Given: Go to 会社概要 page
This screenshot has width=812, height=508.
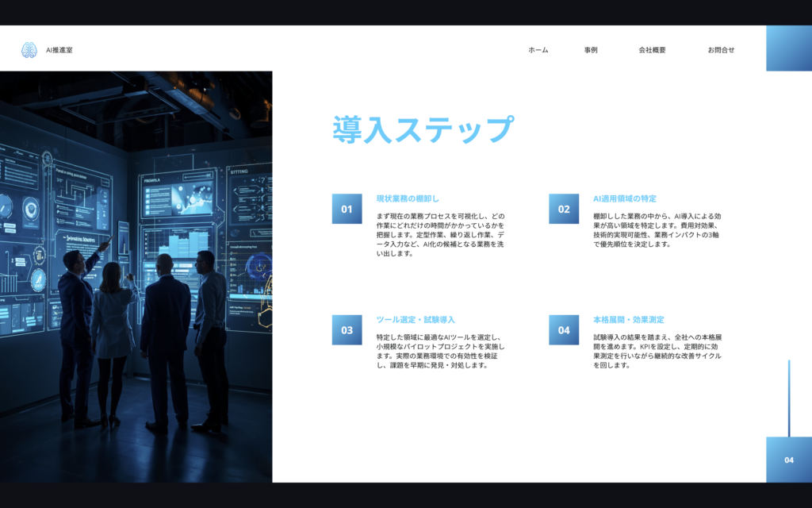Looking at the screenshot, I should pos(652,50).
